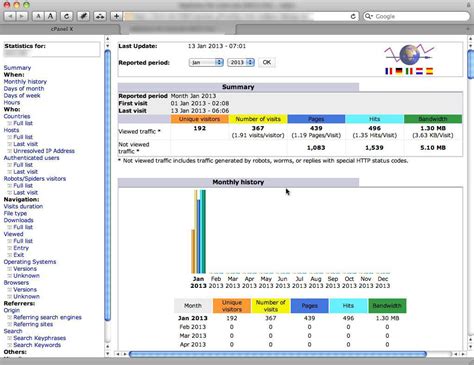Screen dimensions: 474x365
Task: Open Entry under Viewed
Action: tap(21, 248)
